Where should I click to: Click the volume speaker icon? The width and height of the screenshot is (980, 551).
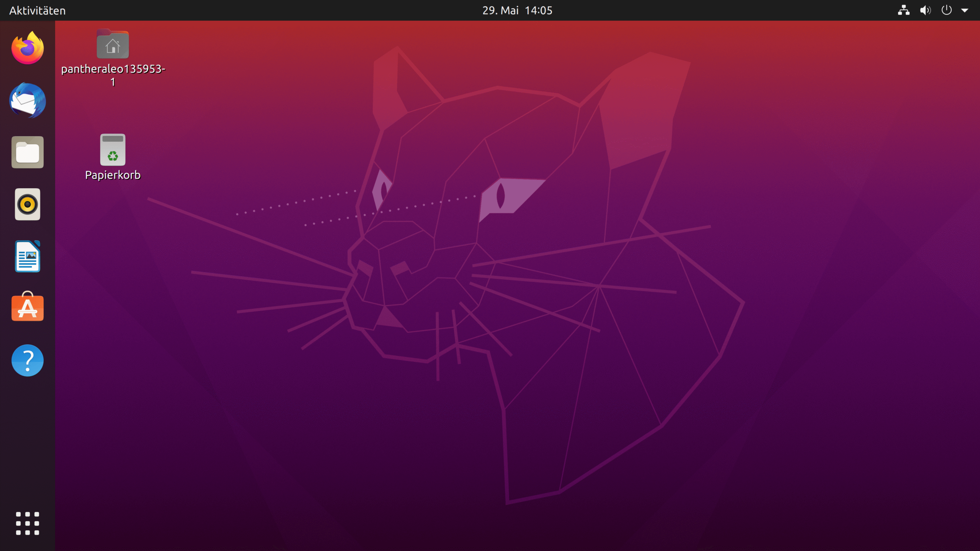click(x=925, y=10)
